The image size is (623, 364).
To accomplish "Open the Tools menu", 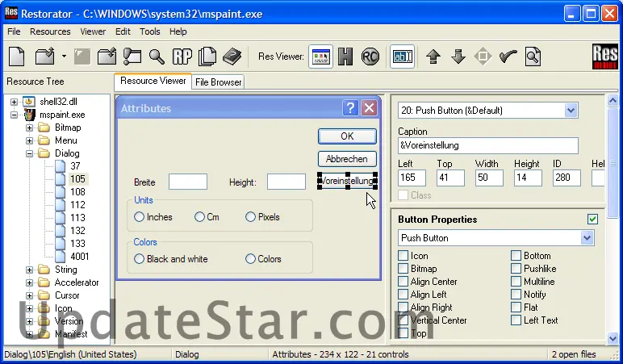I will (150, 31).
